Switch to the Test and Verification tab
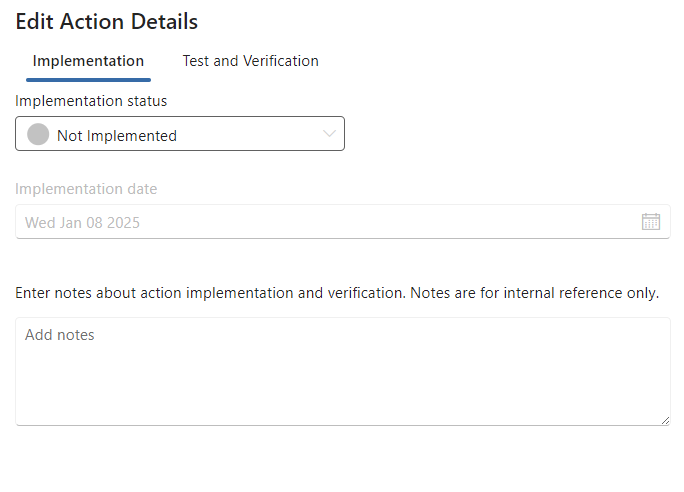The image size is (684, 492). coord(250,61)
